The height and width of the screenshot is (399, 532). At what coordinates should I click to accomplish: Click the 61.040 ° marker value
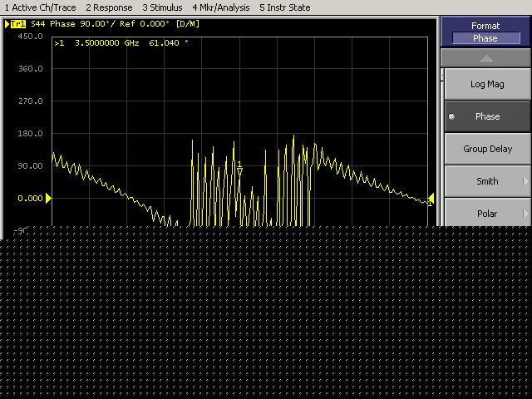coord(169,43)
